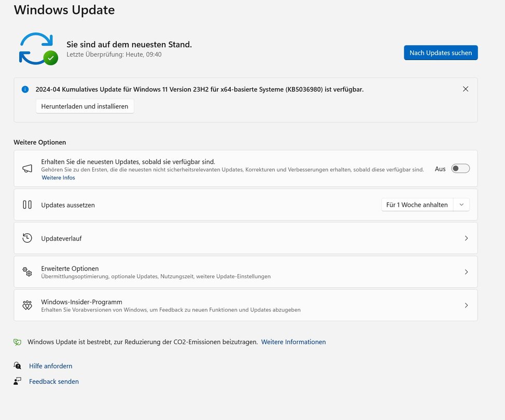Open Windows-Insider-Programm via its right chevron
The height and width of the screenshot is (420, 505).
(466, 305)
